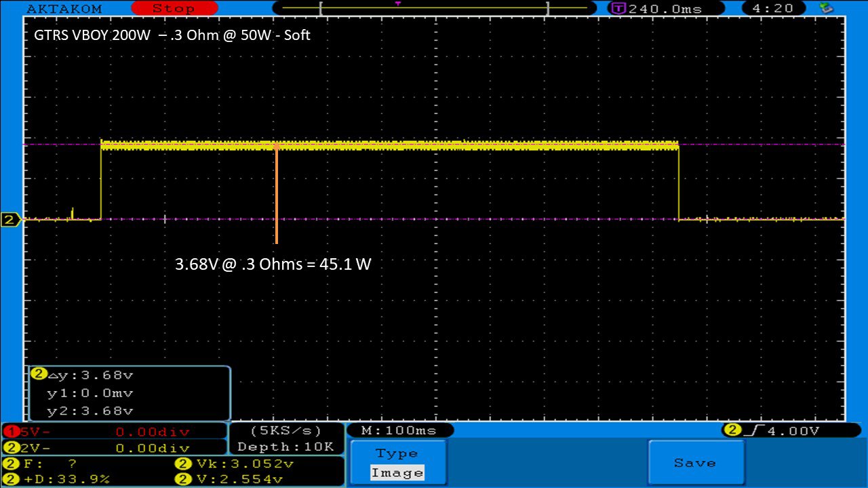This screenshot has width=868, height=488.
Task: Click the Δy 3.68v cursor readout
Action: [x=88, y=375]
